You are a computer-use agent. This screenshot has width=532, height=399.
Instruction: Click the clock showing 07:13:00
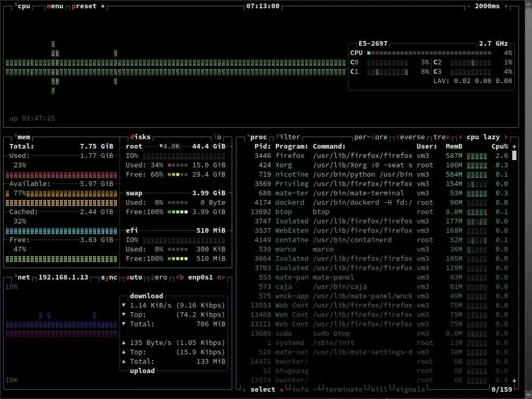point(263,6)
